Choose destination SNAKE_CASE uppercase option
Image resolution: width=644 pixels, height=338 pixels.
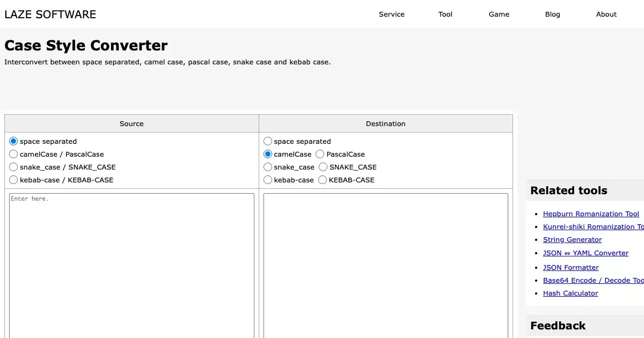click(x=323, y=167)
